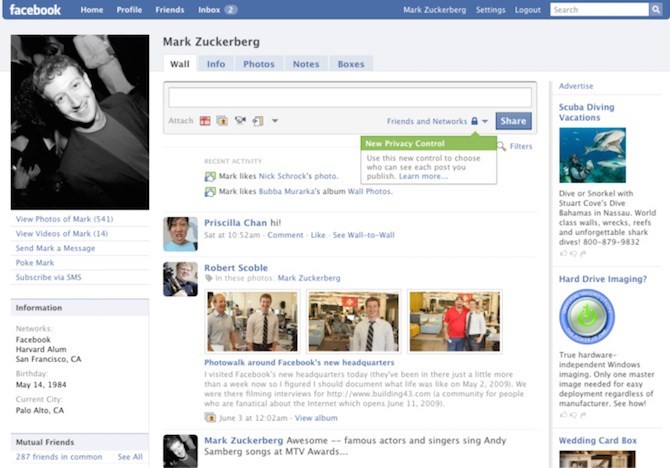Click Robert Scoble's avatar thumbnail

(180, 279)
